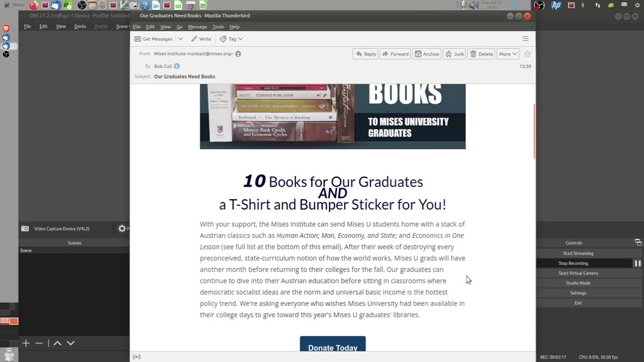
Task: Click the Donate Today button in email
Action: coord(333,344)
